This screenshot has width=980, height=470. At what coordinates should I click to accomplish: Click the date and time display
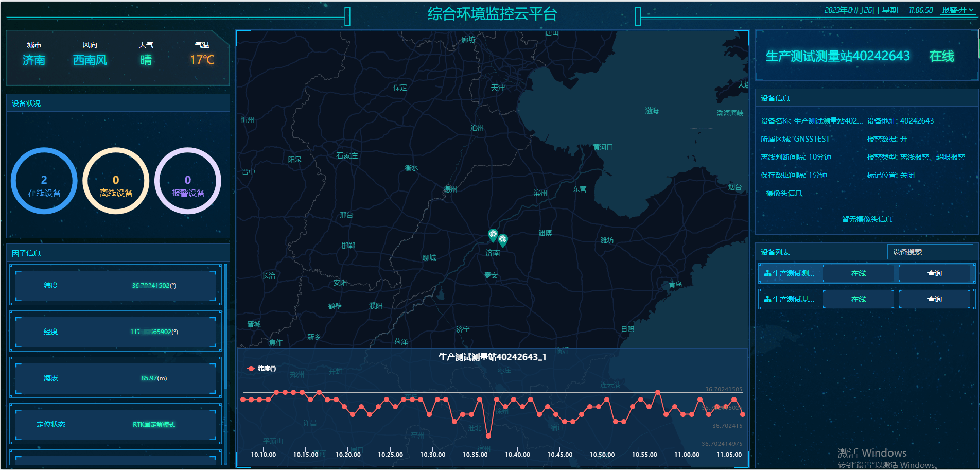pos(879,10)
